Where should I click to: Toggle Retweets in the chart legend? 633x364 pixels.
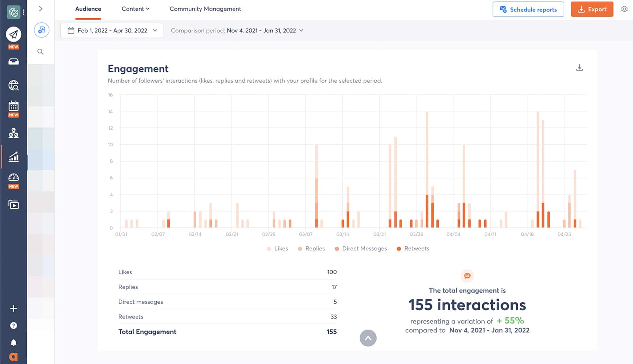point(413,248)
